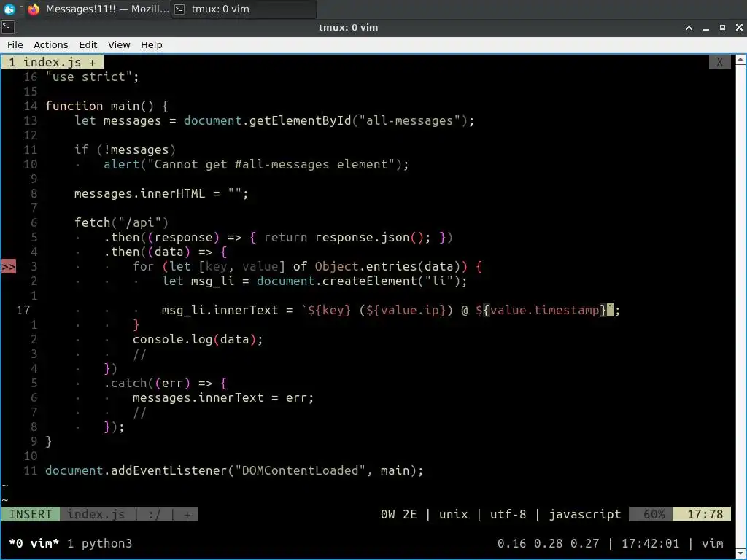Close the tmux terminal window

pyautogui.click(x=739, y=28)
